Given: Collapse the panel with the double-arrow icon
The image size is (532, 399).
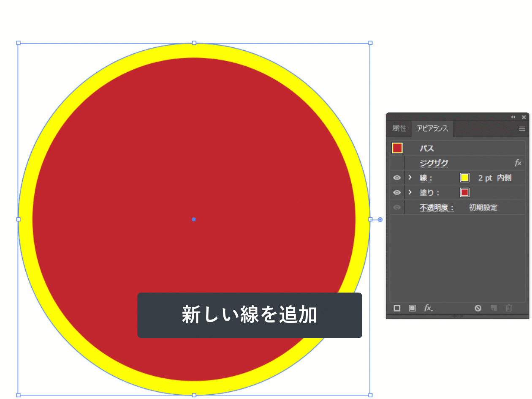Looking at the screenshot, I should click(x=513, y=117).
